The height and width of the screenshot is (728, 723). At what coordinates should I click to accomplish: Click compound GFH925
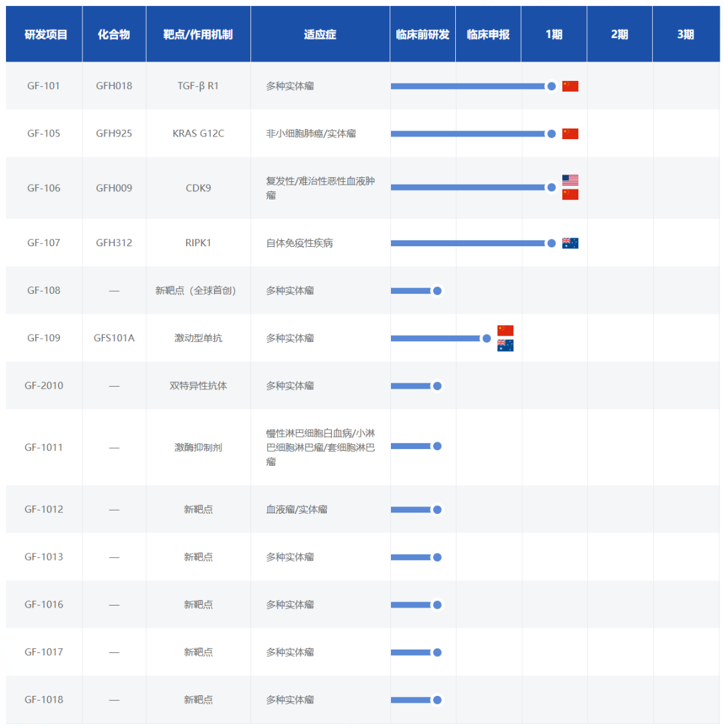point(114,134)
